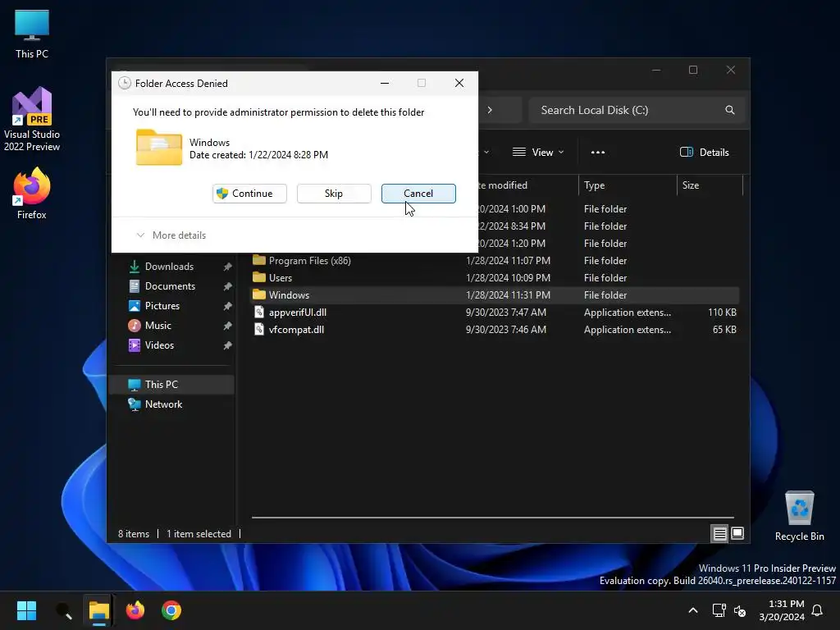Switch to large thumbnails view icon in status bar

pos(737,533)
